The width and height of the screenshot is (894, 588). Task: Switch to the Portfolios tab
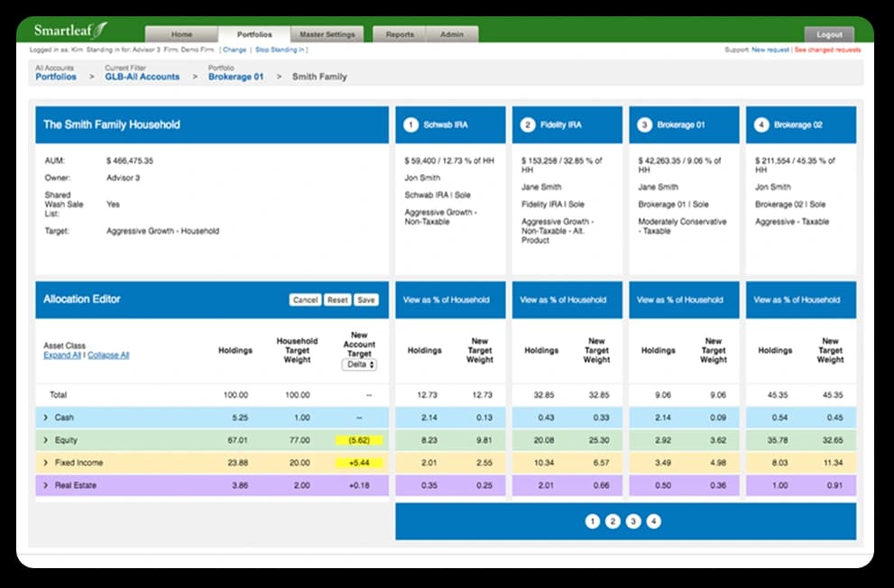254,34
